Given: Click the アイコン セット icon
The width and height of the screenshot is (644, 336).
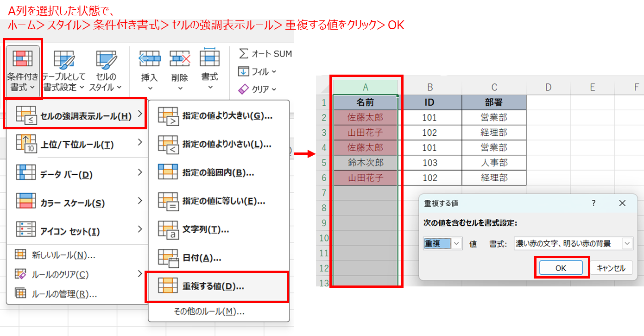Looking at the screenshot, I should point(26,229).
